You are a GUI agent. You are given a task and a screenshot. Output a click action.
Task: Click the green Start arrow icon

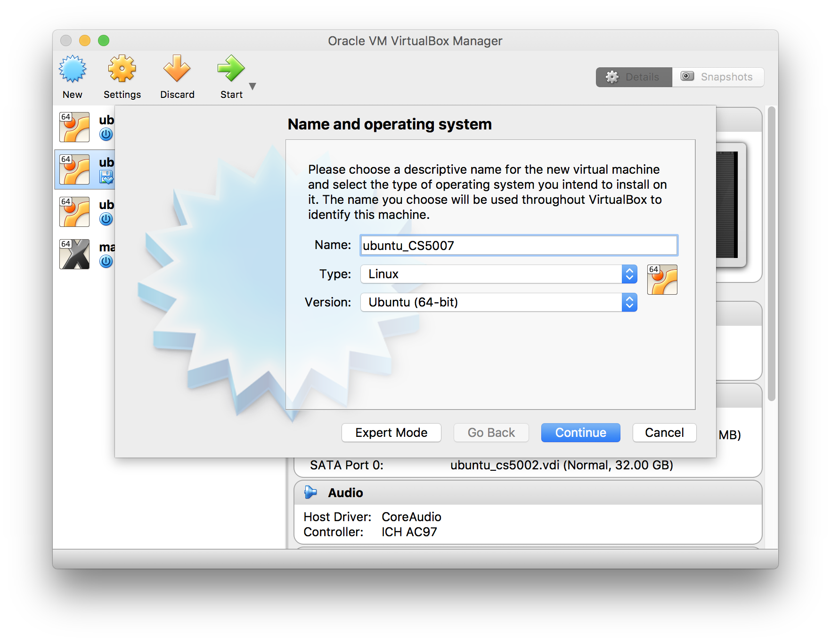tap(231, 69)
